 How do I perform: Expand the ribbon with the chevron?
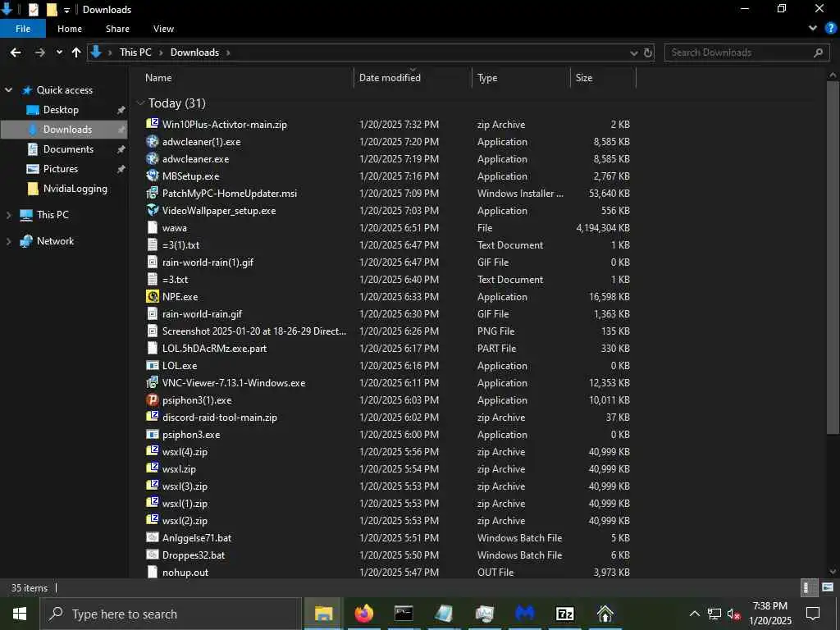coord(813,29)
